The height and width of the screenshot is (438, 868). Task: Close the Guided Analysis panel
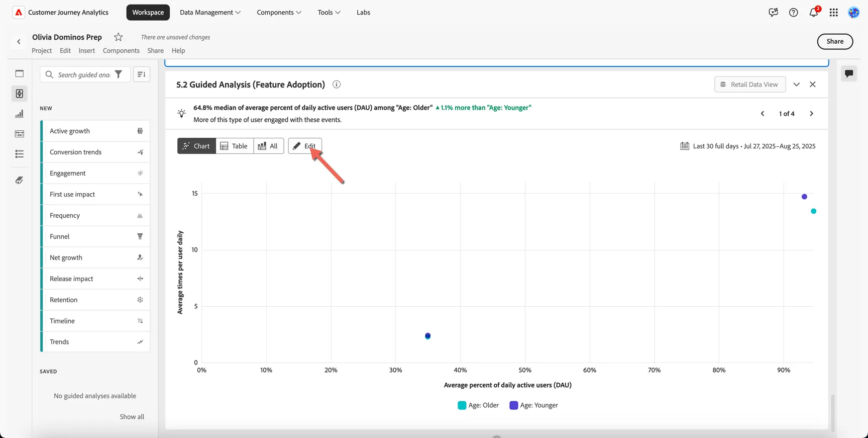click(813, 84)
